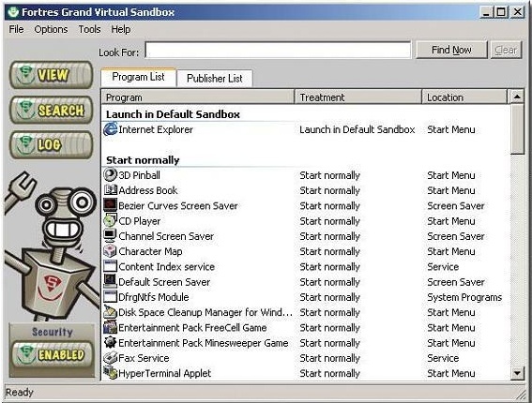Select the Internet Explorer program name
This screenshot has height=403, width=532.
(156, 129)
